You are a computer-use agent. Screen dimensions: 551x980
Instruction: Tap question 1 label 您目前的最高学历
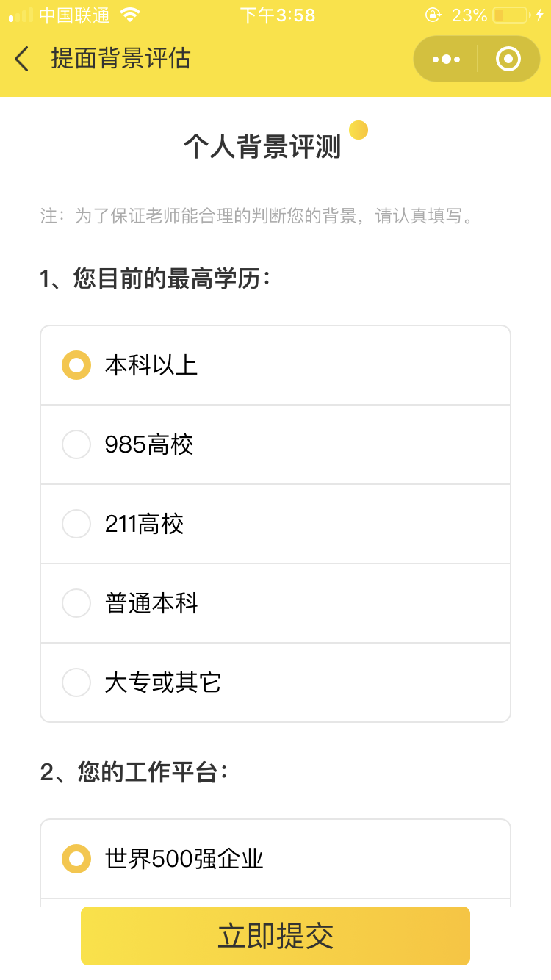pyautogui.click(x=155, y=279)
